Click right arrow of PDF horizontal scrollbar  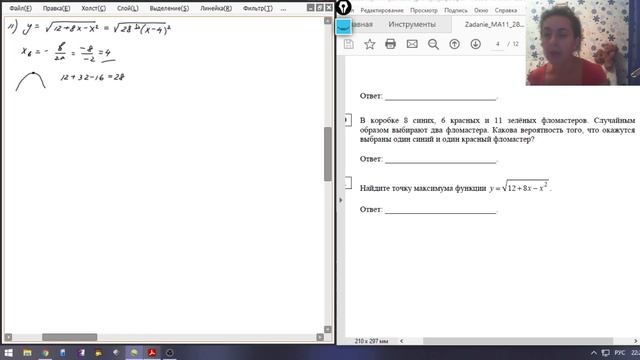[636, 341]
